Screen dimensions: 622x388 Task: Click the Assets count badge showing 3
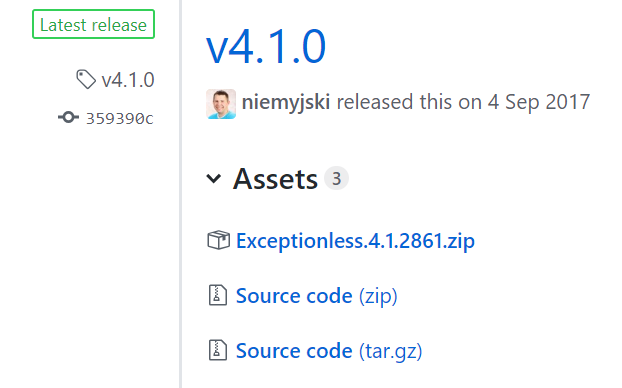(x=336, y=179)
